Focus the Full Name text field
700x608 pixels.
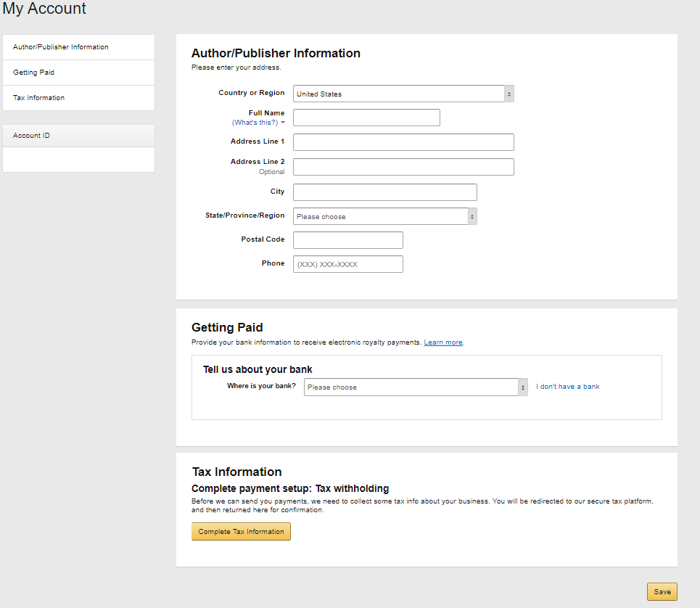[x=366, y=118]
